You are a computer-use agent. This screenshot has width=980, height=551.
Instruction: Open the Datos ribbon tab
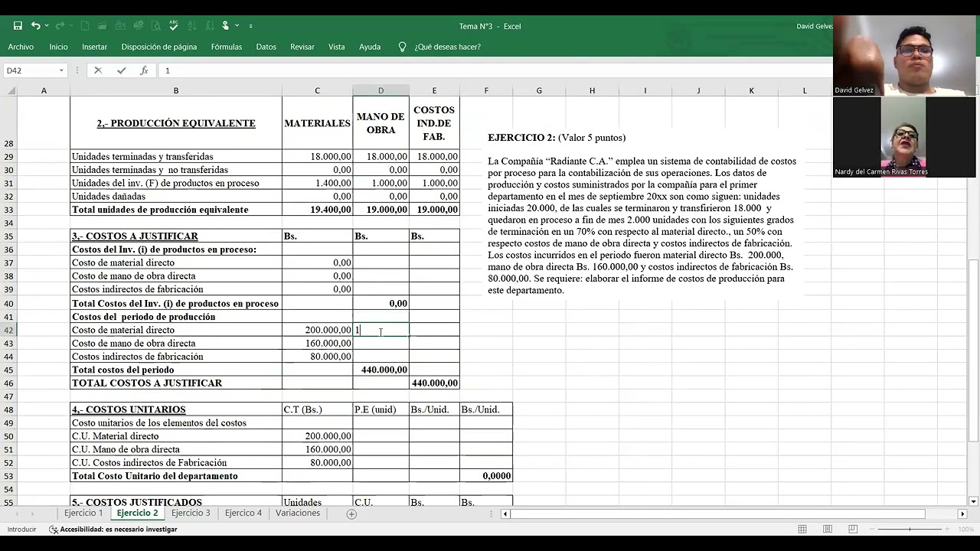(266, 47)
